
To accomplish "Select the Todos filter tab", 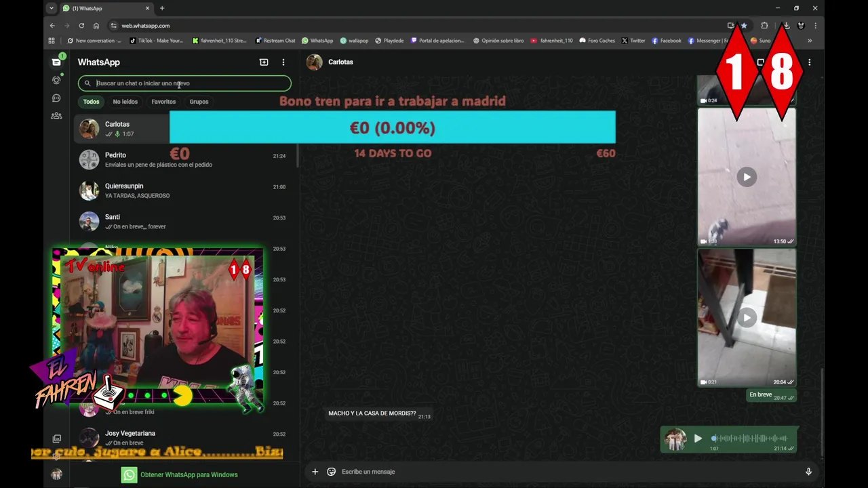I will 91,102.
